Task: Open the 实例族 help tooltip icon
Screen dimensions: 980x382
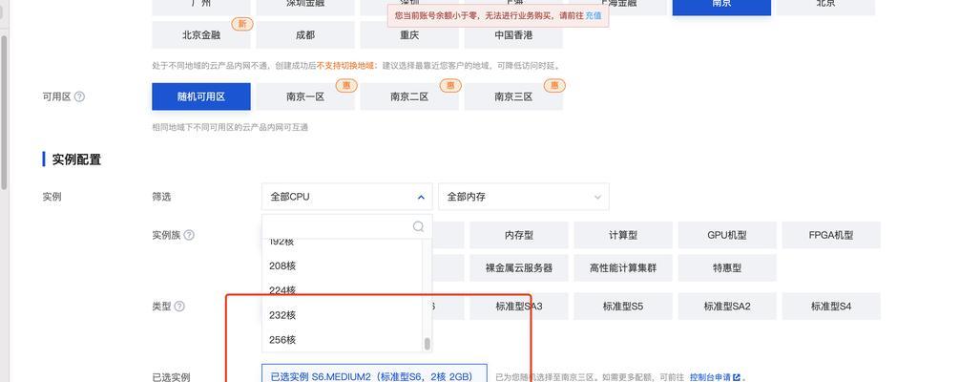Action: pyautogui.click(x=189, y=235)
